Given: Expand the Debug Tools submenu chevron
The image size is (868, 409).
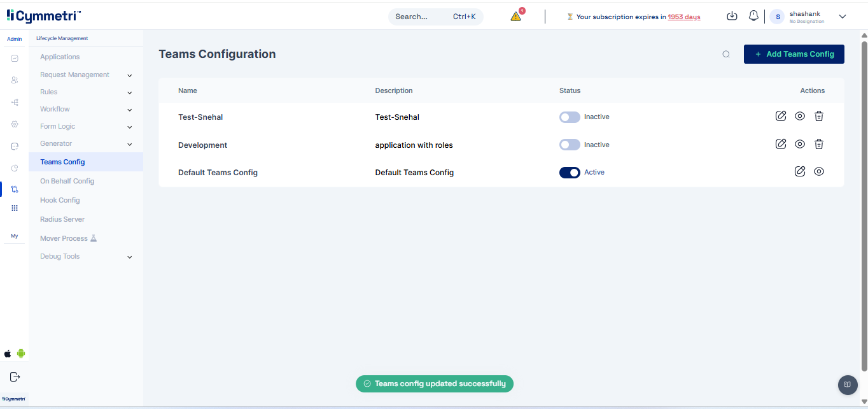Looking at the screenshot, I should coord(130,257).
